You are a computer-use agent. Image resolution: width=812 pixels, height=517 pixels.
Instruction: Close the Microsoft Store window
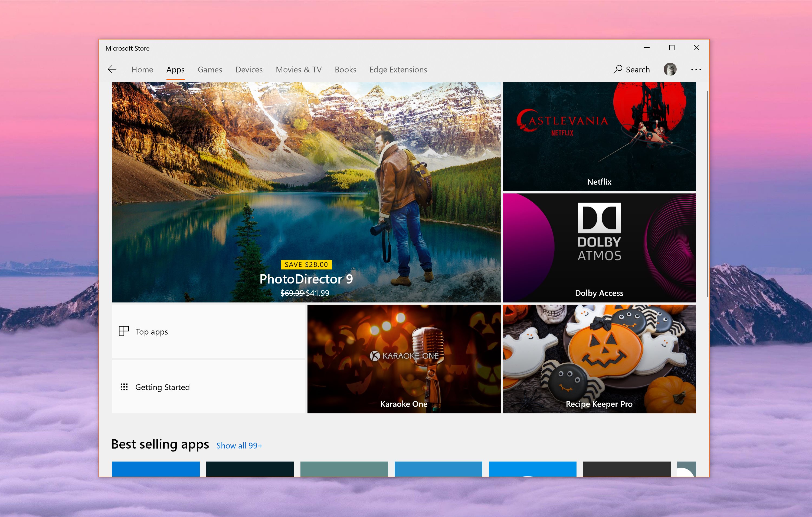point(697,48)
